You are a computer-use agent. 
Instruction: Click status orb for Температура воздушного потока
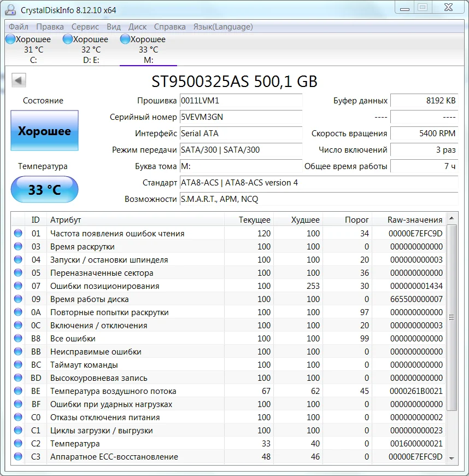click(x=18, y=391)
